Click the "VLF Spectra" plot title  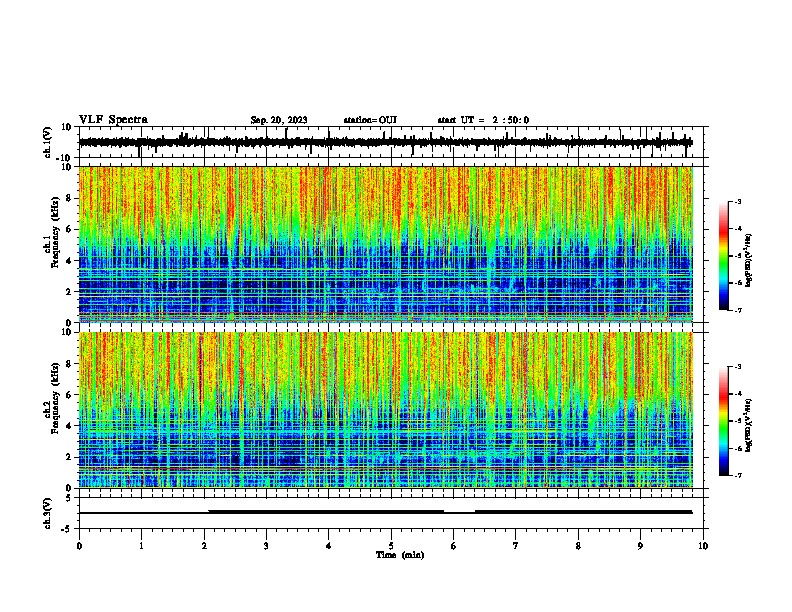click(113, 119)
